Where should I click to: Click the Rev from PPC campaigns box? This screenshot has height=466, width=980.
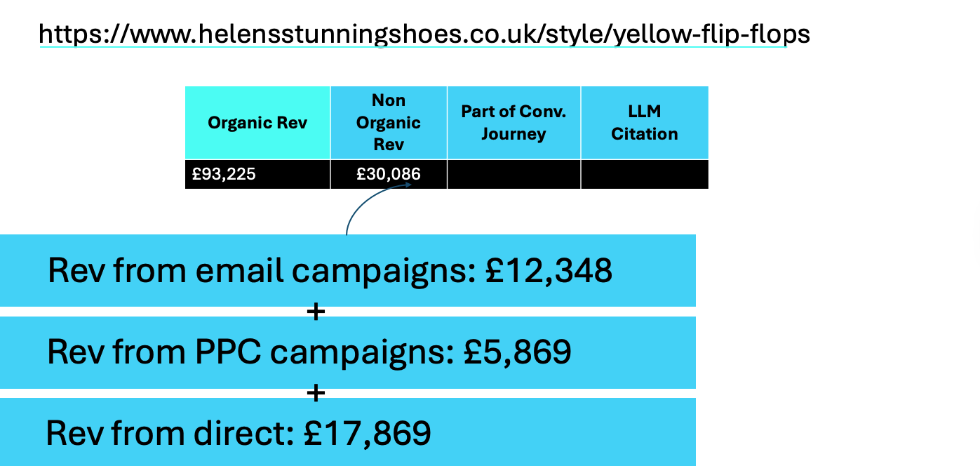[348, 352]
